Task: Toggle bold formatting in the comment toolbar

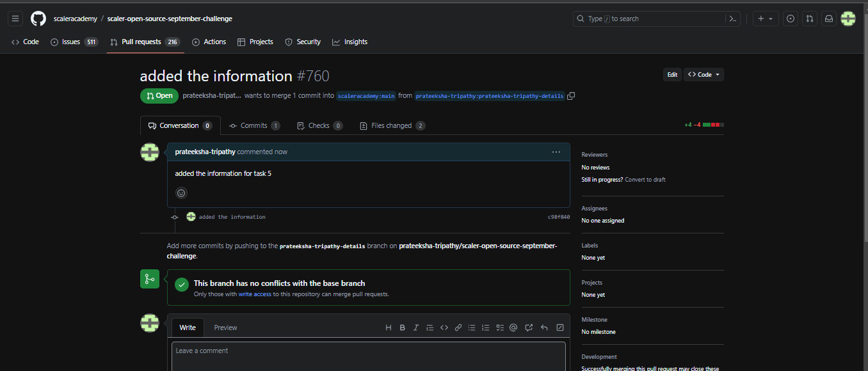Action: [x=402, y=327]
